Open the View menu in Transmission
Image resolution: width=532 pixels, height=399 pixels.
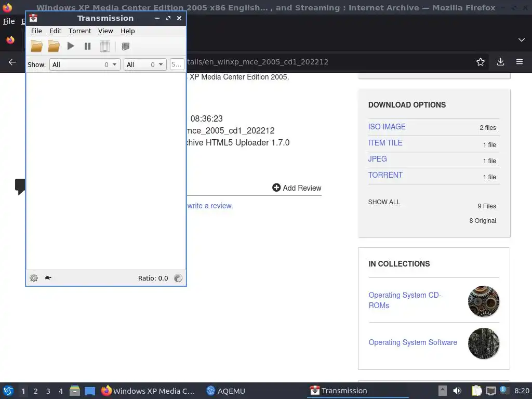105,31
